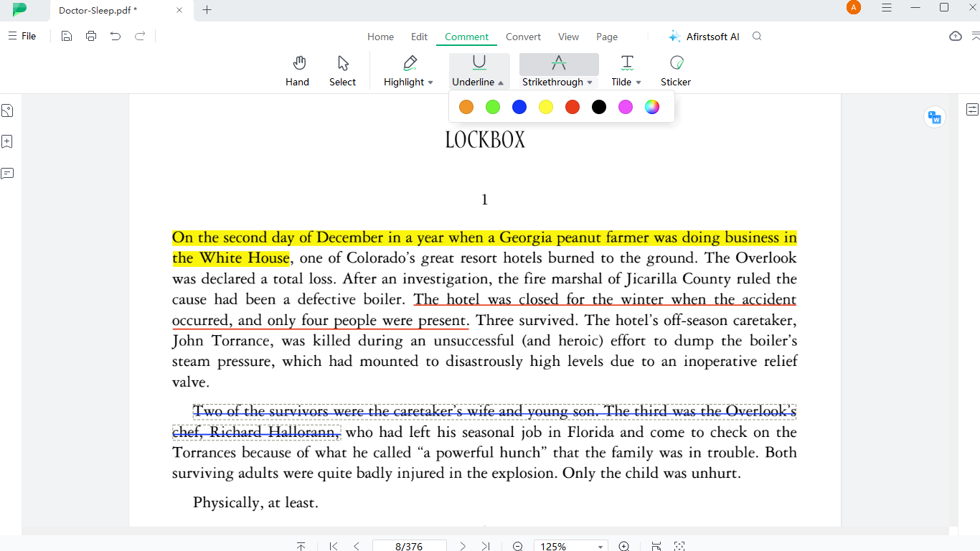
Task: Activate the Select cursor tool
Action: (342, 71)
